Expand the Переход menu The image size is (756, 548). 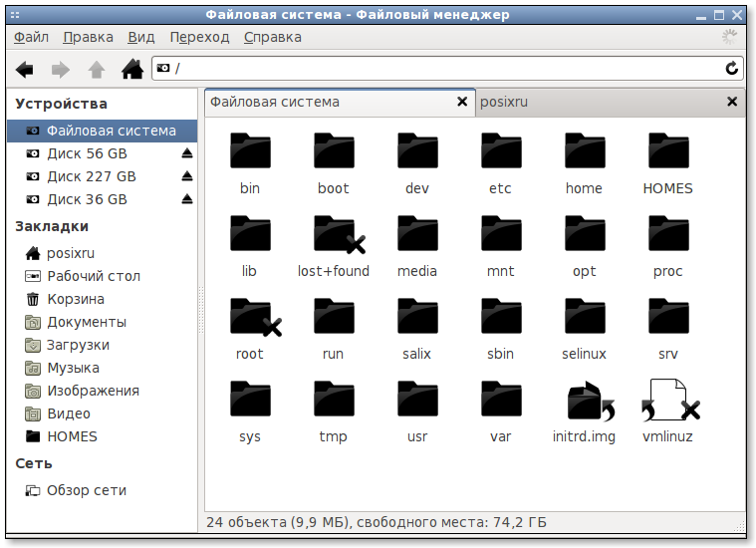click(x=199, y=37)
